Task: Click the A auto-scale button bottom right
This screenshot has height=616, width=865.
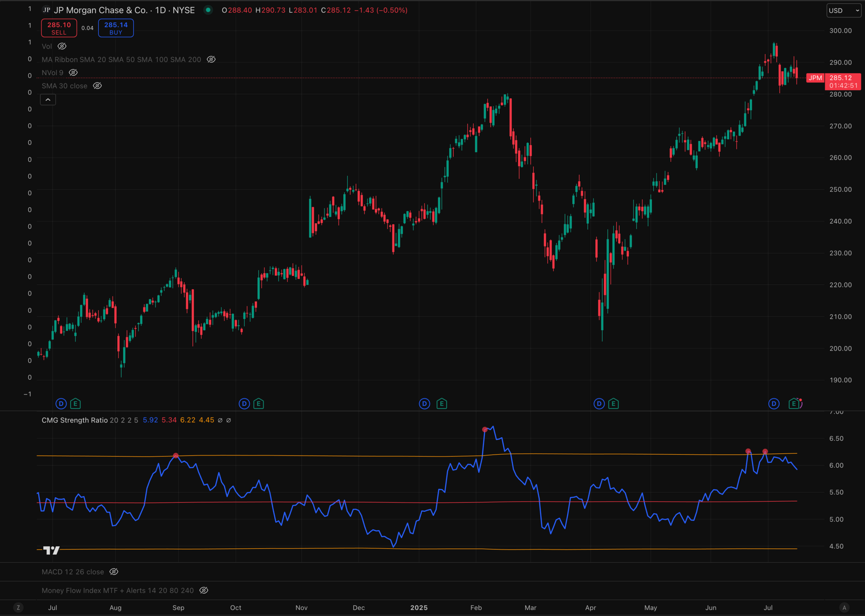Action: pos(845,607)
